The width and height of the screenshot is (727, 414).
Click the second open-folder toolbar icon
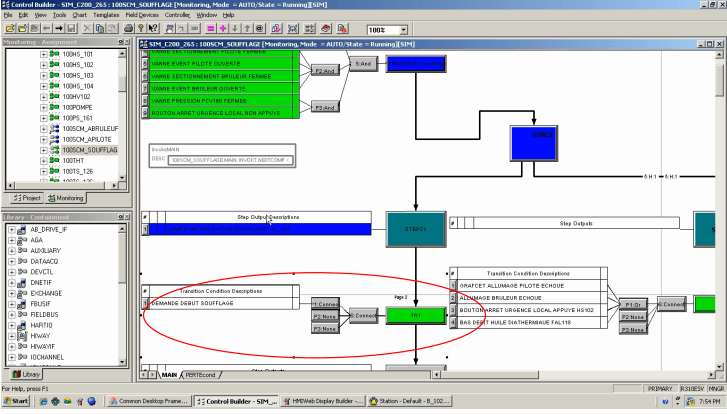pyautogui.click(x=22, y=29)
